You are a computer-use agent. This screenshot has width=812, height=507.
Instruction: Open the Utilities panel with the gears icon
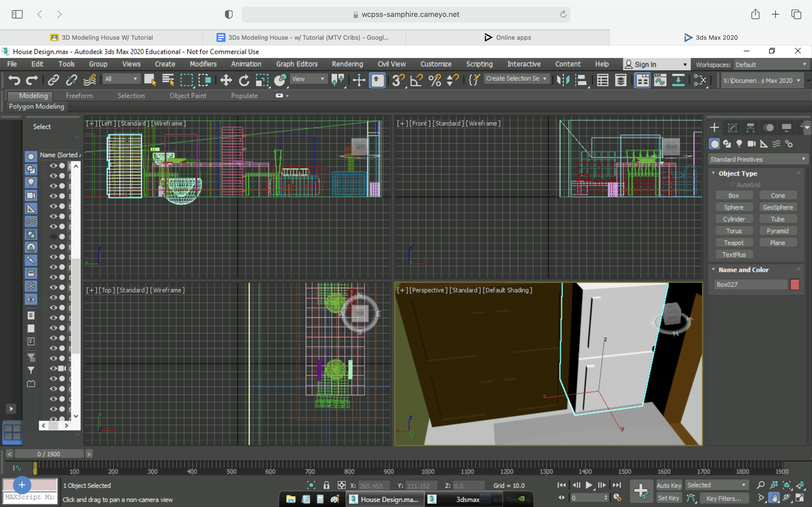(x=789, y=144)
